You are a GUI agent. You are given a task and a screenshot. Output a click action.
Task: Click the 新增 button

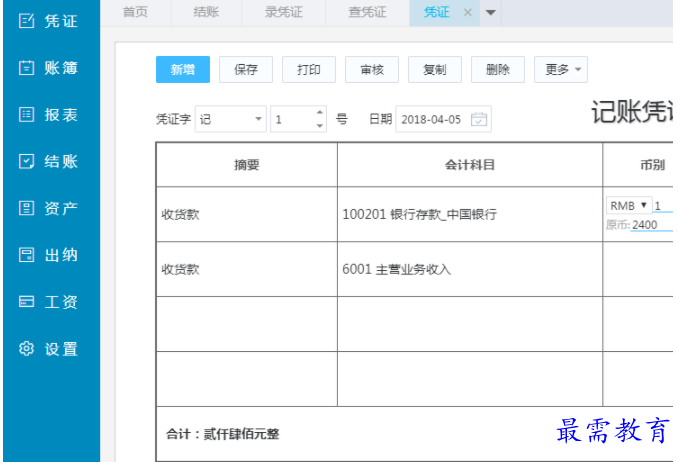(x=183, y=69)
